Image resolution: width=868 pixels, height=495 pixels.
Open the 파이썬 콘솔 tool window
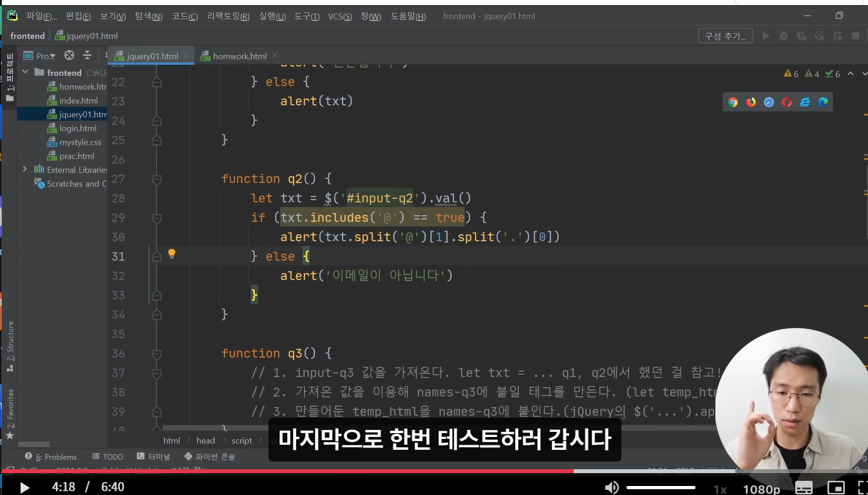point(210,456)
